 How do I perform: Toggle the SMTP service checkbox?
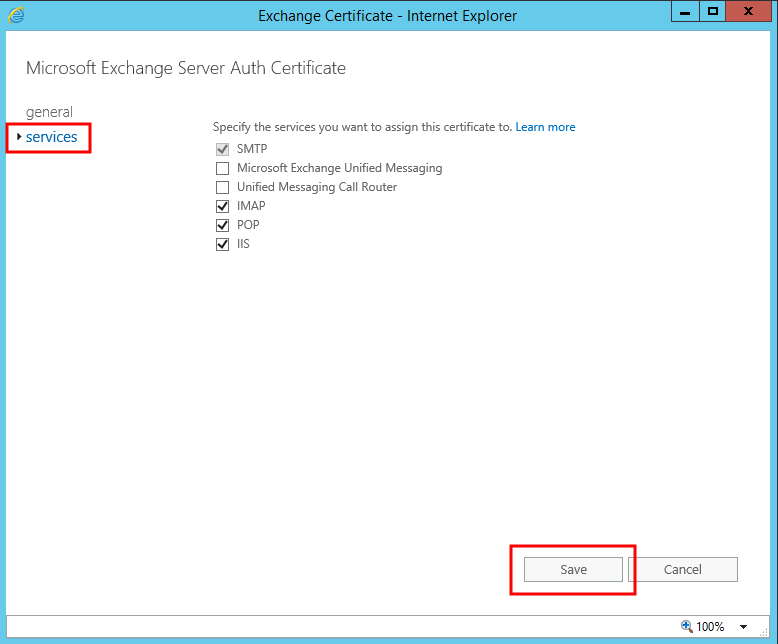tap(222, 149)
